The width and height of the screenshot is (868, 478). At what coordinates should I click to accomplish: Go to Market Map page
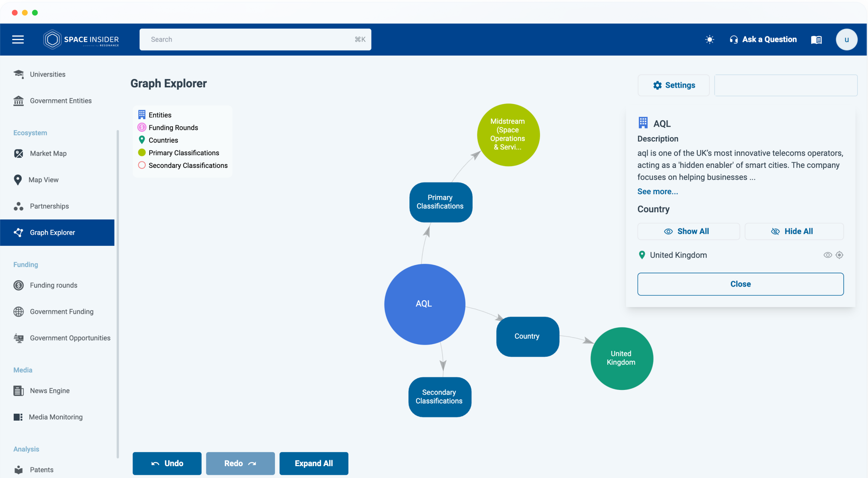(x=57, y=153)
